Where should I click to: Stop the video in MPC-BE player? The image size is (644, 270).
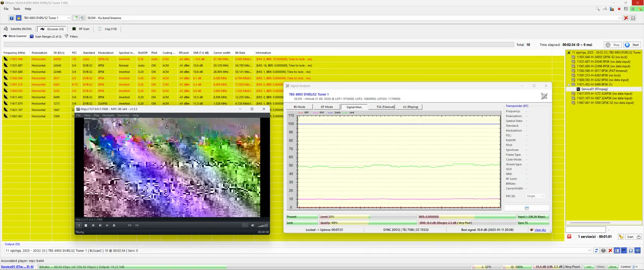(x=86, y=225)
